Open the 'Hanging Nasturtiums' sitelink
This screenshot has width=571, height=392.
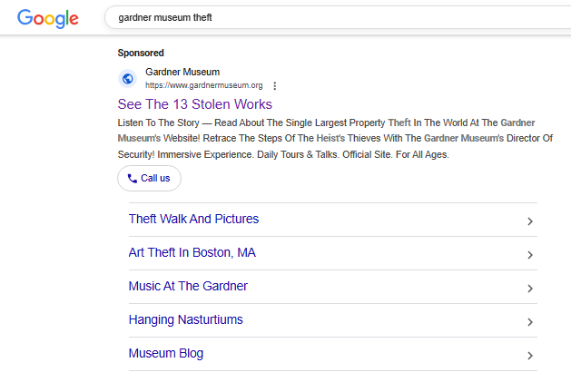[x=186, y=319]
